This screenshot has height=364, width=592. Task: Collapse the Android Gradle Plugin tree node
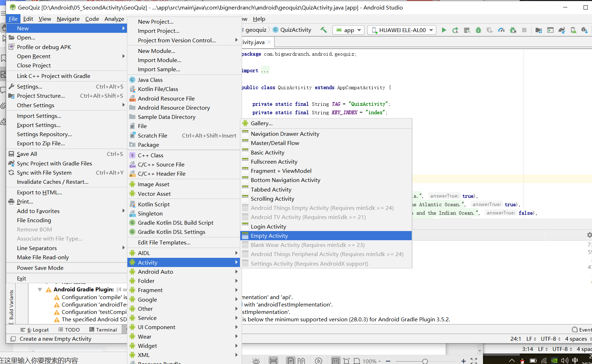tap(40, 290)
